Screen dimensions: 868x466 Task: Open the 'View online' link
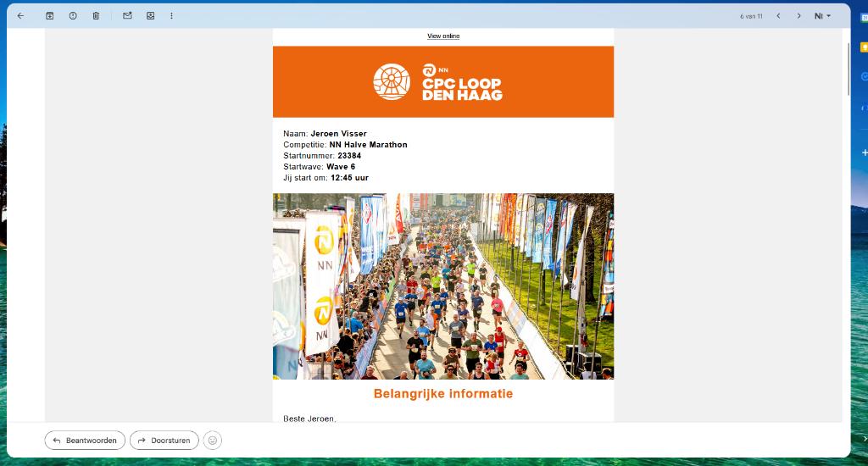pyautogui.click(x=443, y=36)
